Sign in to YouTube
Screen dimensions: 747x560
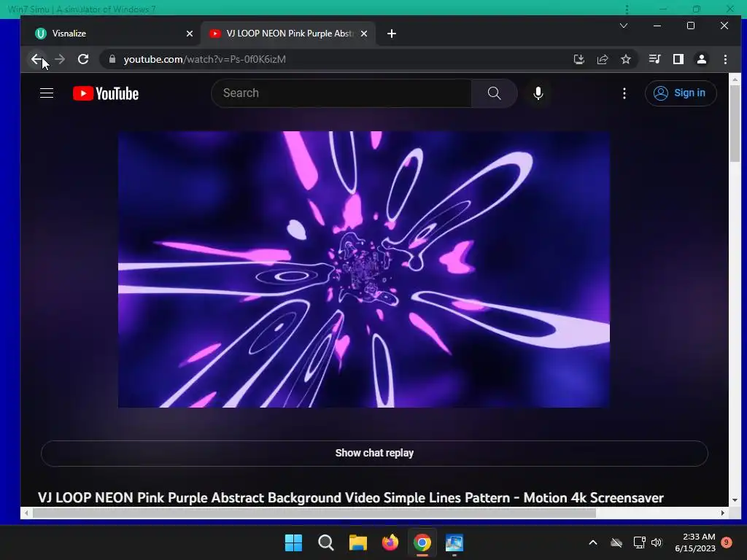pyautogui.click(x=681, y=93)
